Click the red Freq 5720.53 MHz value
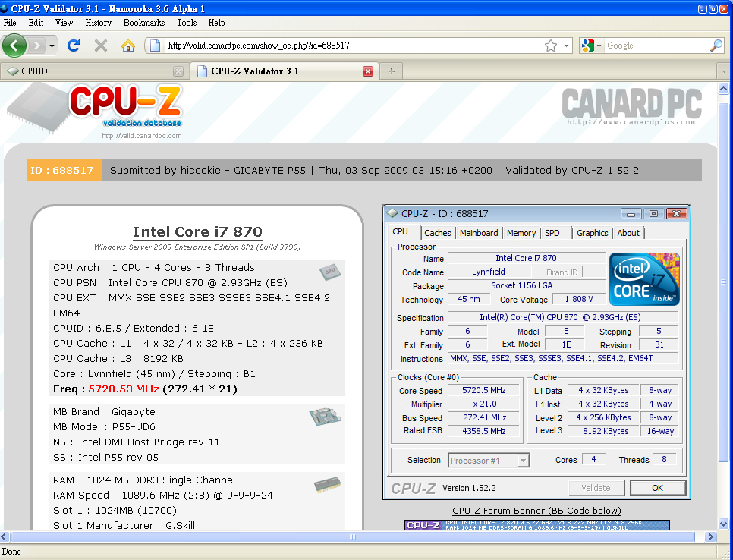 [x=124, y=389]
